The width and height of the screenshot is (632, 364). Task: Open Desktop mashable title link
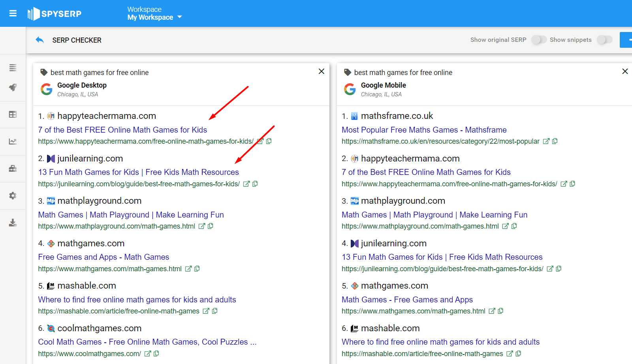point(137,300)
